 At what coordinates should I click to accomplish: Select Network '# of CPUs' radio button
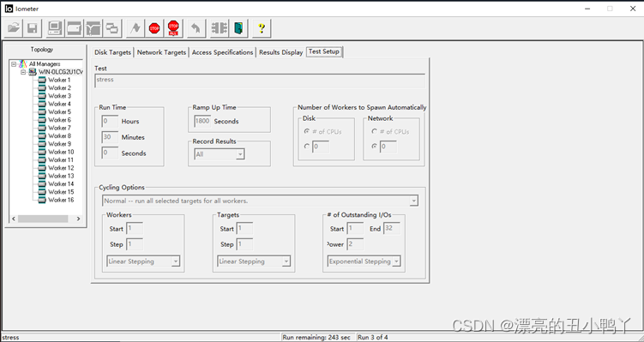coord(374,131)
